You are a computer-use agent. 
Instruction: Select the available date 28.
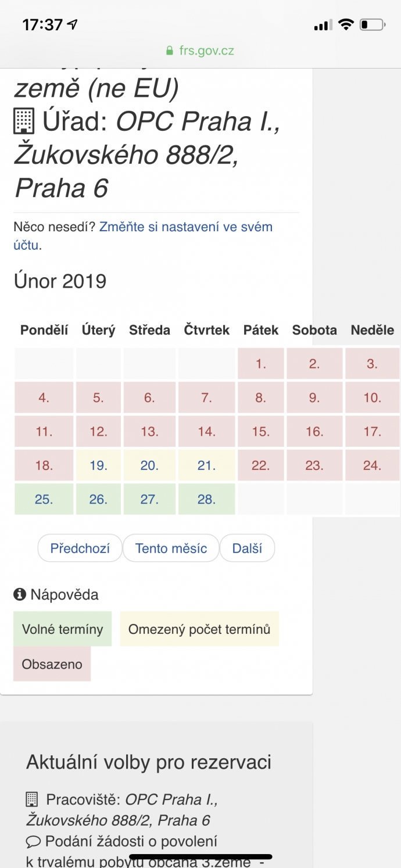[x=206, y=499]
